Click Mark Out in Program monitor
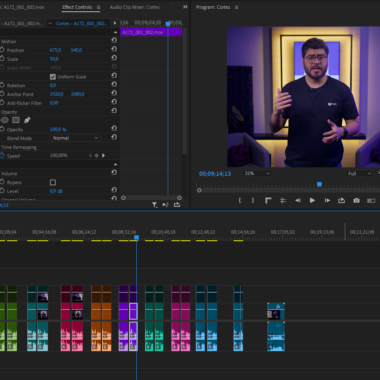 click(x=253, y=200)
